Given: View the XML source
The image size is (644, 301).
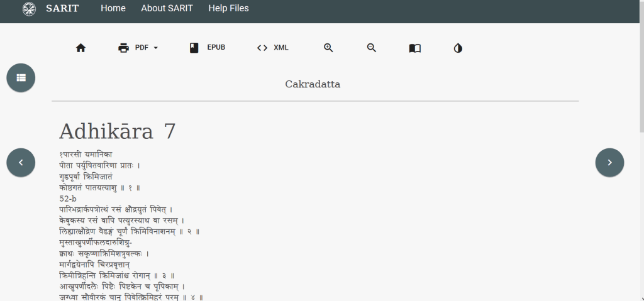Looking at the screenshot, I should 272,48.
